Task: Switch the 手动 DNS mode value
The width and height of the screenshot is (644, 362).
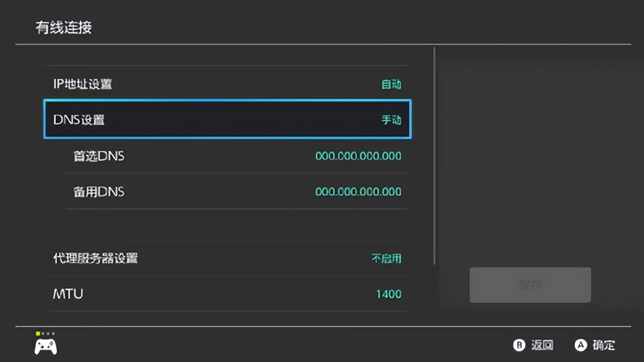Action: click(391, 120)
